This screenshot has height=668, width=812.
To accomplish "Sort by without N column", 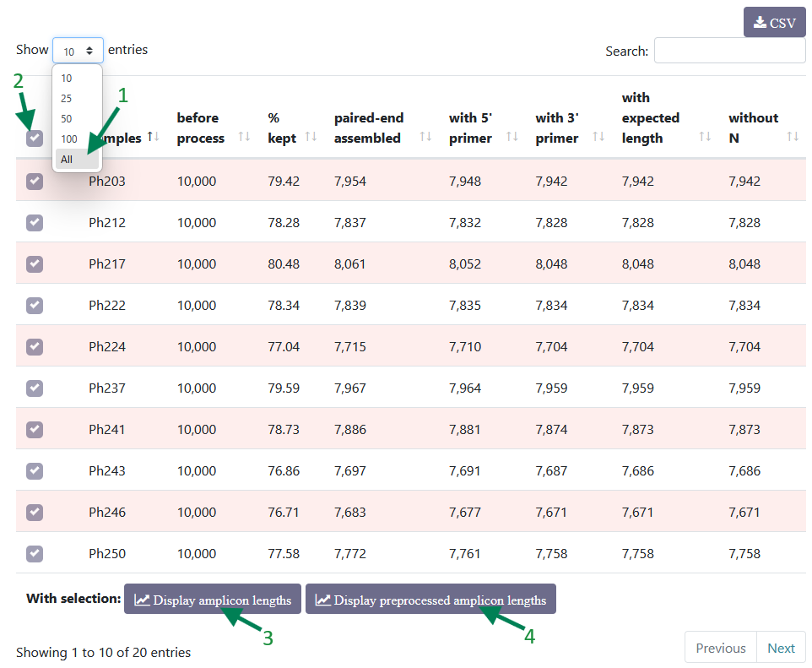I will (793, 137).
